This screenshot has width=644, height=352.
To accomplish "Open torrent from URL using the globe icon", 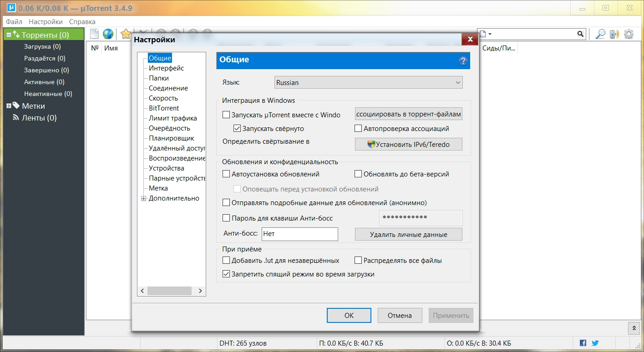I will [107, 34].
